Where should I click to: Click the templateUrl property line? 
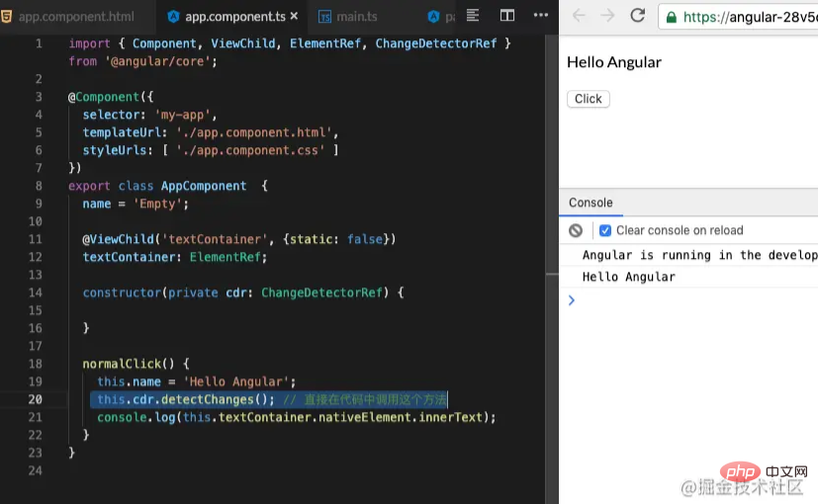click(211, 132)
